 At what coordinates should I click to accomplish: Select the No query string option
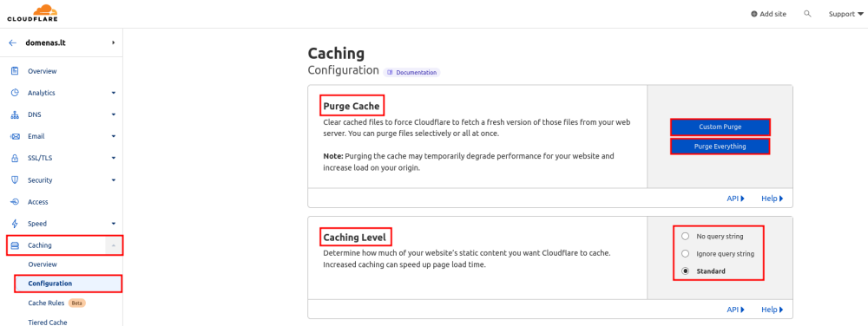[686, 237]
